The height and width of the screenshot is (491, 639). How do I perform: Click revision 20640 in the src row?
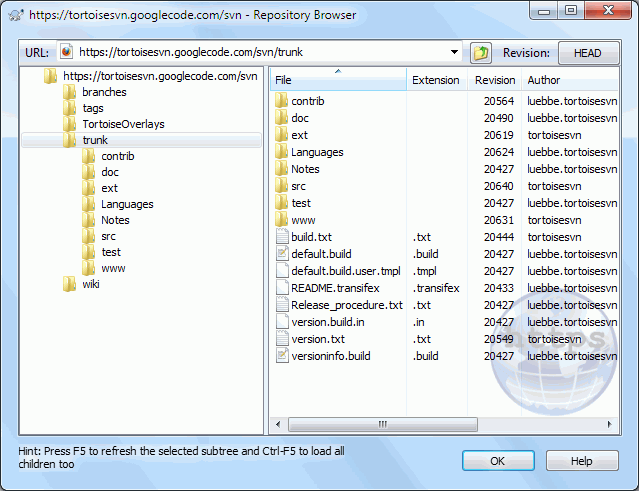click(x=499, y=186)
